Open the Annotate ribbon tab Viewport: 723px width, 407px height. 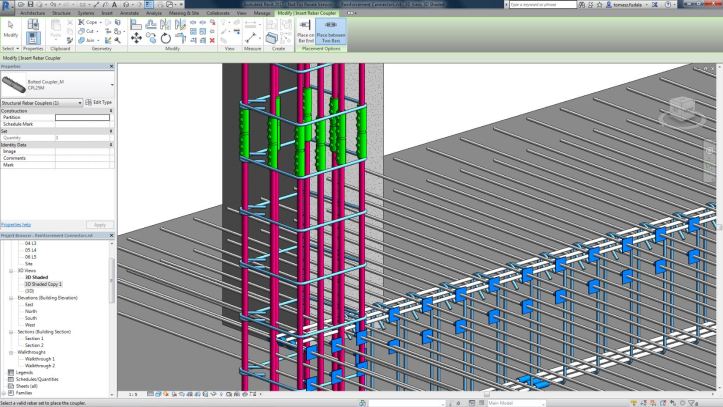pyautogui.click(x=130, y=13)
